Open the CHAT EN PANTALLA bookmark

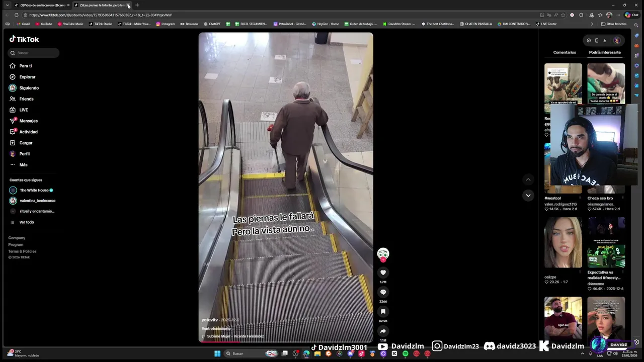point(476,24)
